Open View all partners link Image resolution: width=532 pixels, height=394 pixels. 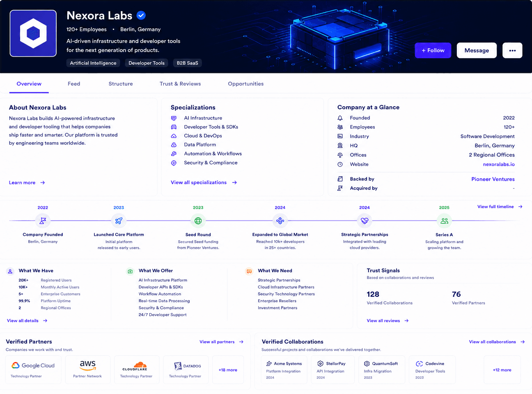point(222,342)
